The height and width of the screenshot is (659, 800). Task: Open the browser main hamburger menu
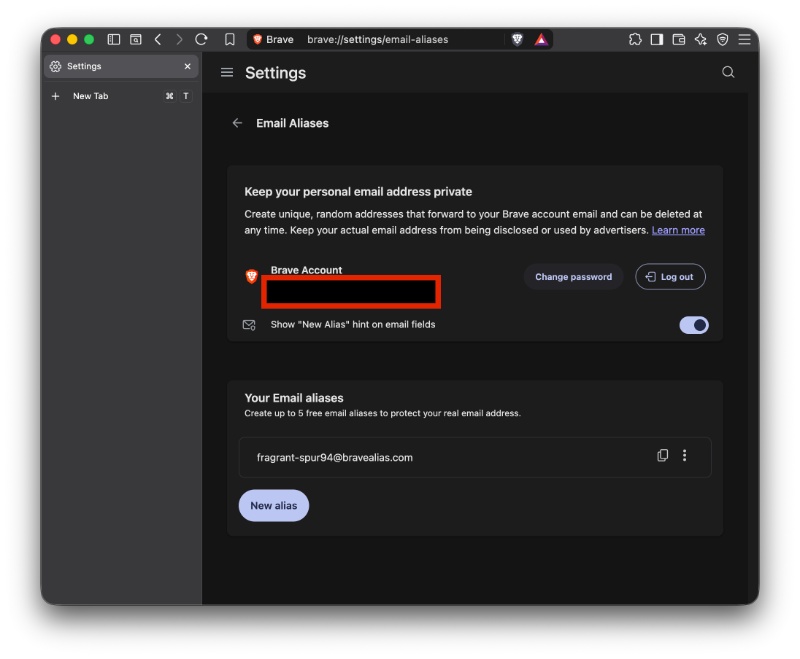pos(744,39)
